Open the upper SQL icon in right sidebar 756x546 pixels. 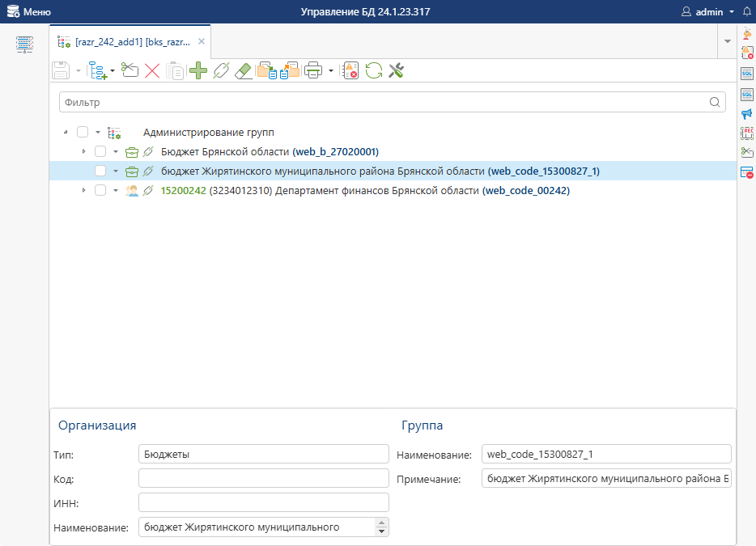[x=747, y=74]
